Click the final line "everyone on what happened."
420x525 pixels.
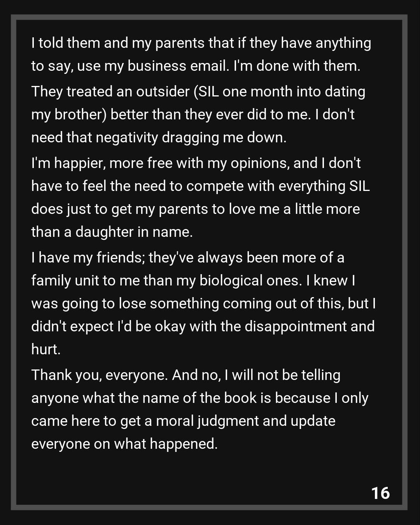click(124, 444)
